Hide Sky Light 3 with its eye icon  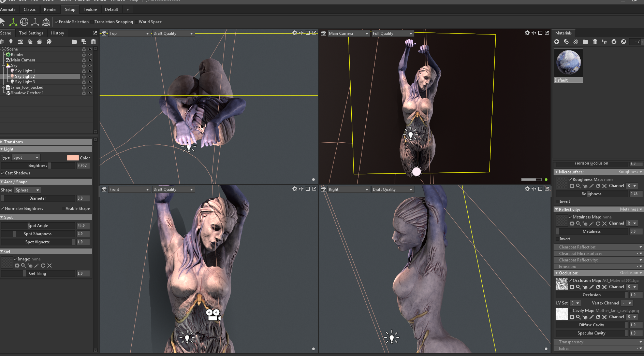pos(90,82)
